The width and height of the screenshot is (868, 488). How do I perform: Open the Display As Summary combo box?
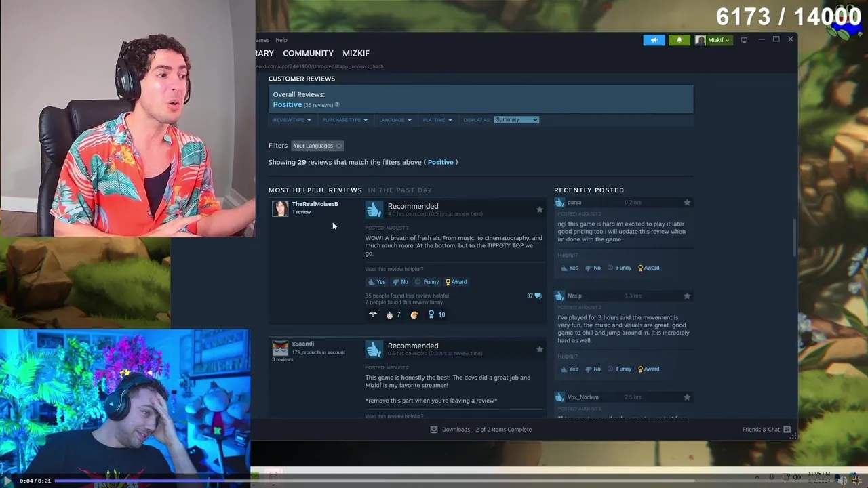point(516,120)
